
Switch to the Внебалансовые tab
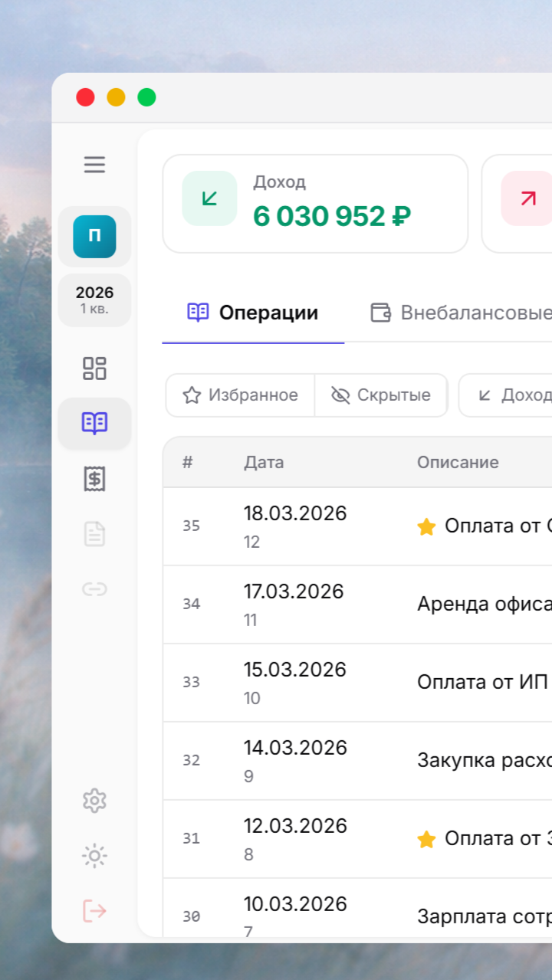point(462,313)
